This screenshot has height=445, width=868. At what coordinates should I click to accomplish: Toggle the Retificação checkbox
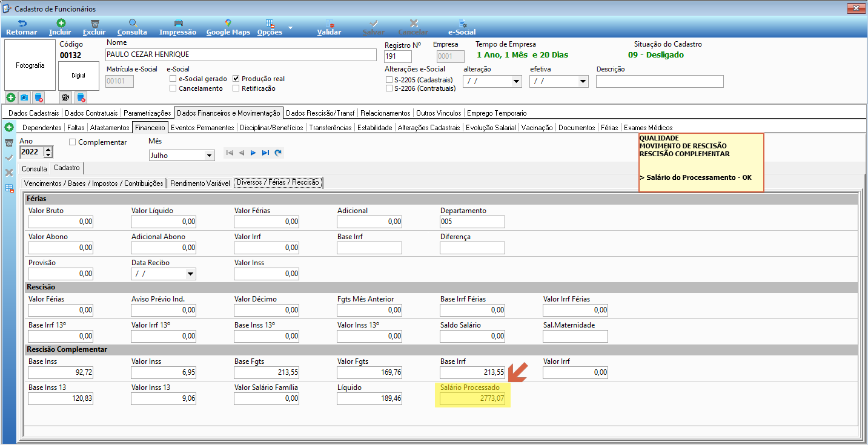[236, 88]
